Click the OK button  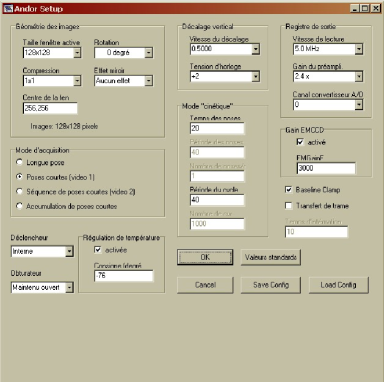205,257
